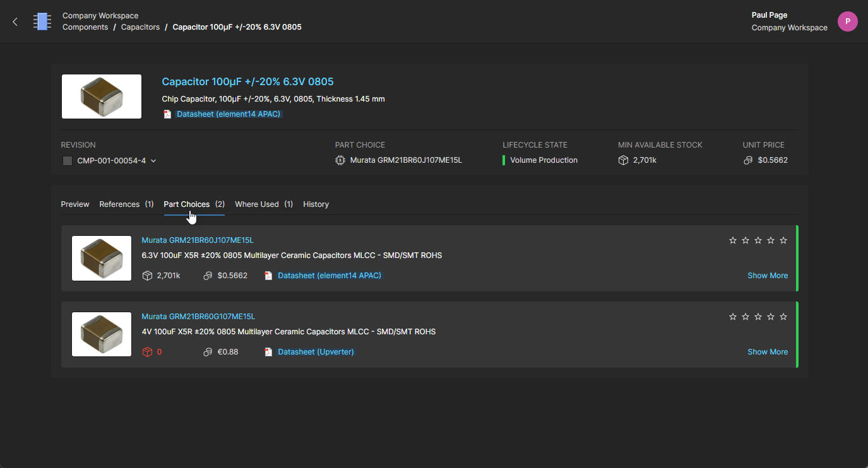868x468 pixels.
Task: Toggle the revision CMP-001-00054-4 checkbox
Action: 68,161
